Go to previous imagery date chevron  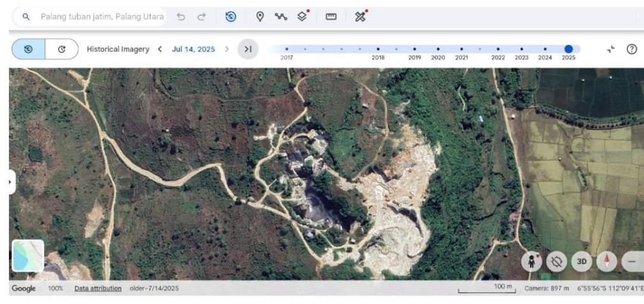tap(160, 49)
